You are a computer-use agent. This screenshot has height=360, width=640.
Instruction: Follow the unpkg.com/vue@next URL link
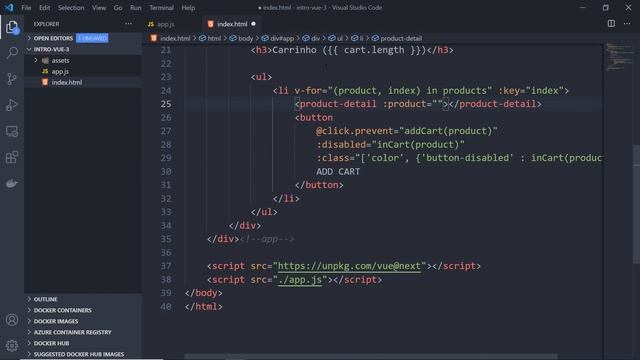pyautogui.click(x=349, y=266)
